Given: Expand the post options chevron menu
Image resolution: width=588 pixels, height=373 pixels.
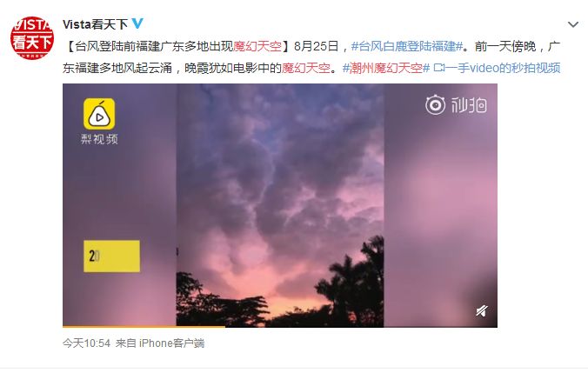Looking at the screenshot, I should 573,24.
